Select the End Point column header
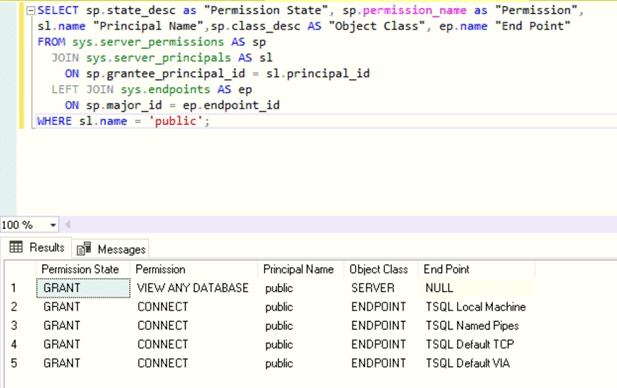 pos(476,269)
